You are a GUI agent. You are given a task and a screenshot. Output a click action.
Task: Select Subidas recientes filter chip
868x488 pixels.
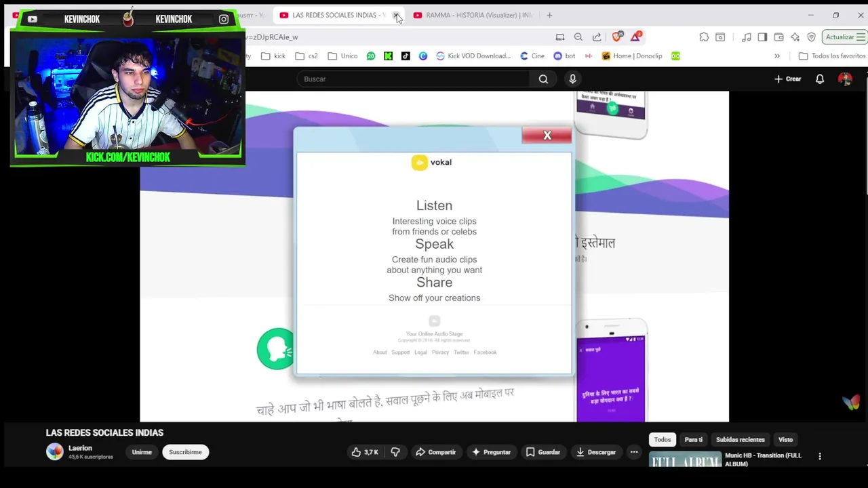740,440
